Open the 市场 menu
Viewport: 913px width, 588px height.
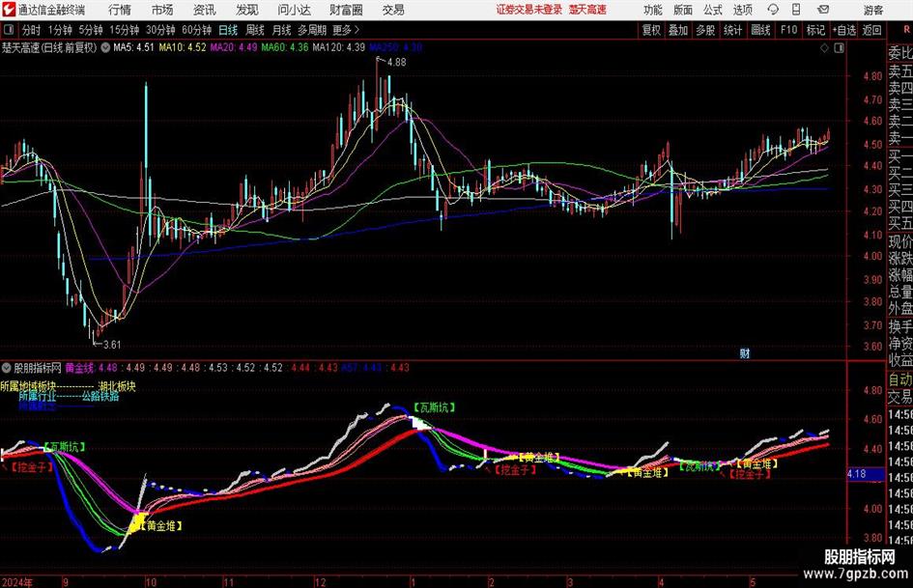click(x=162, y=10)
